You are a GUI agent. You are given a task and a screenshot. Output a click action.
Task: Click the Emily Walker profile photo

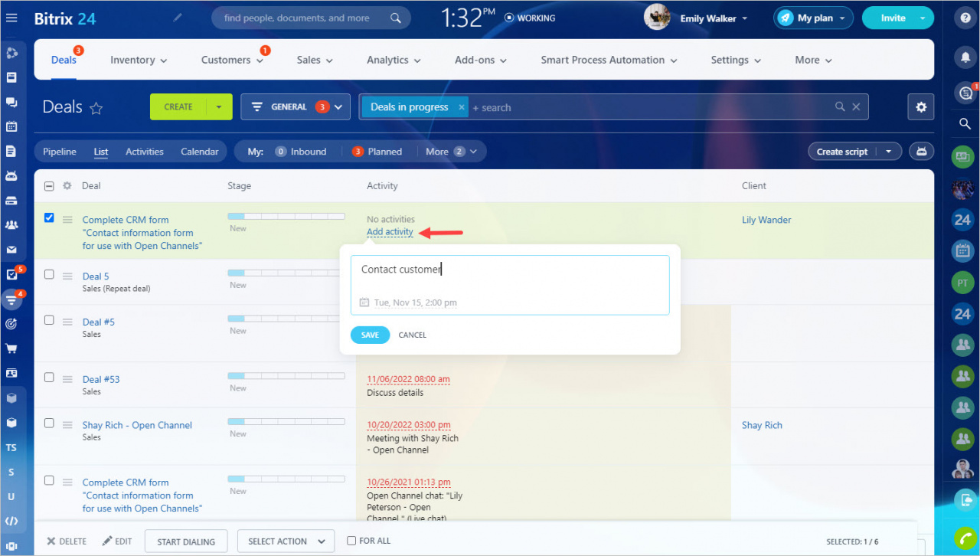[657, 18]
